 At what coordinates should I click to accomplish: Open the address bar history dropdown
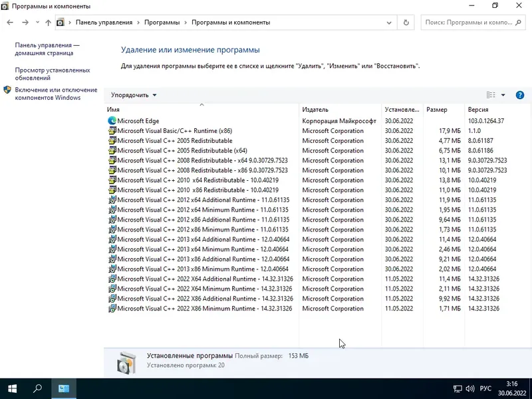[x=389, y=22]
